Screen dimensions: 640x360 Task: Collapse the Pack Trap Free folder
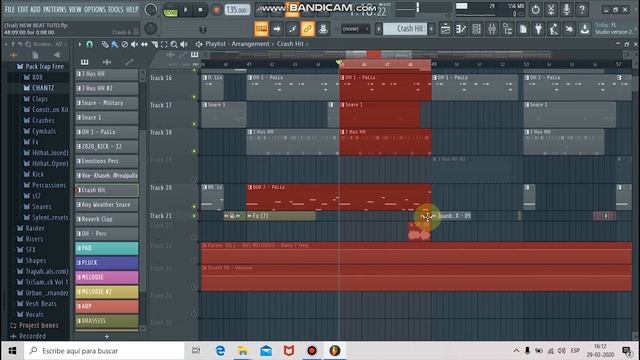tap(44, 66)
